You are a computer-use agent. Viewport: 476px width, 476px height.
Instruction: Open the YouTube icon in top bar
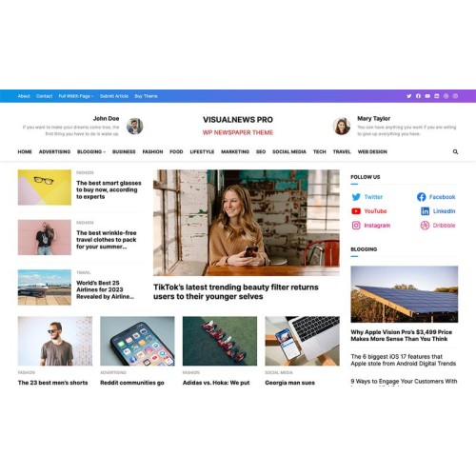(427, 96)
